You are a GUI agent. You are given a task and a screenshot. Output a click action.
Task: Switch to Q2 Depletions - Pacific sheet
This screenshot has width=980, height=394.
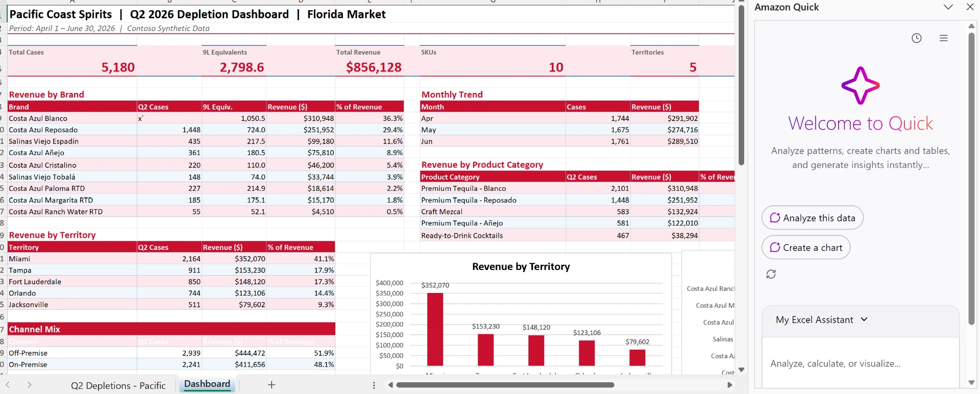click(x=118, y=386)
